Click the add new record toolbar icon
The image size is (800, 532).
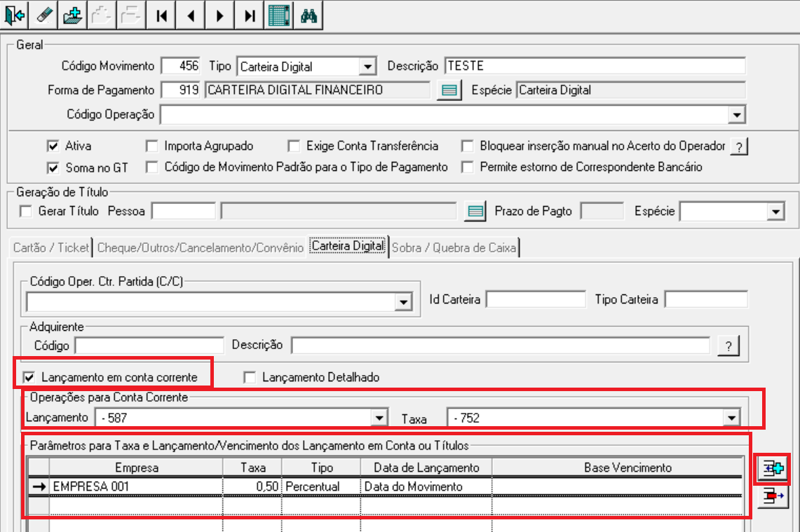[72, 15]
